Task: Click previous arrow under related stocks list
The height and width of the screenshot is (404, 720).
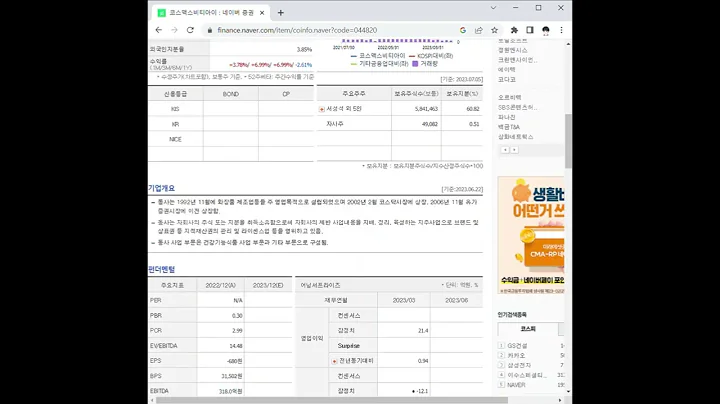Action: tap(505, 150)
